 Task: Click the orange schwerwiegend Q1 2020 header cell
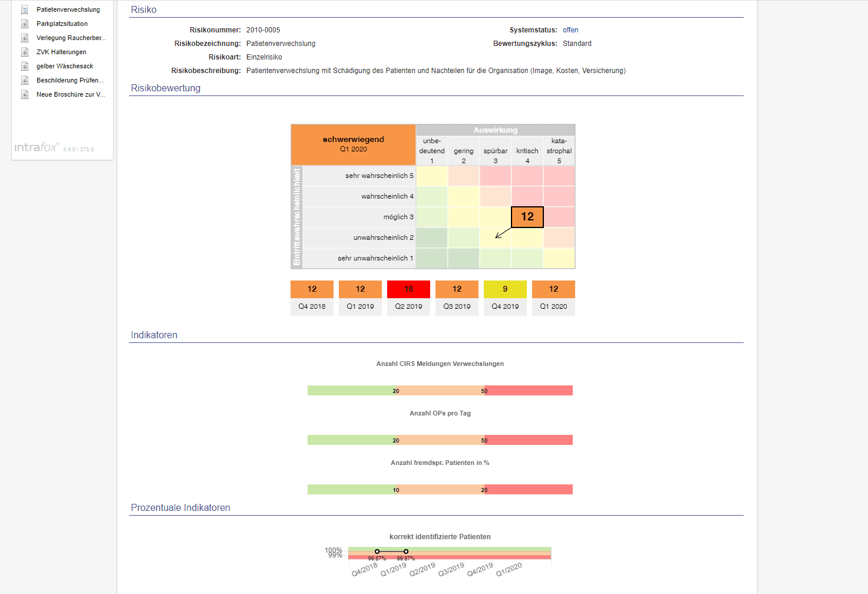pos(353,144)
